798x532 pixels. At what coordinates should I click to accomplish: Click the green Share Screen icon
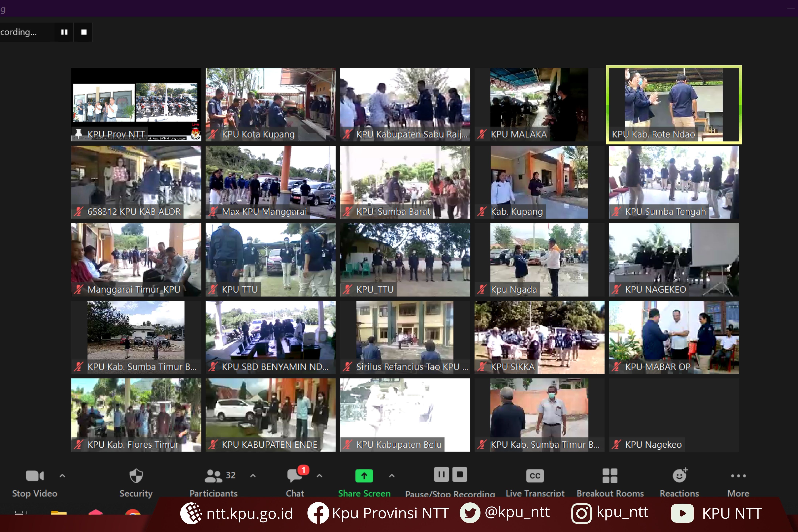(364, 476)
